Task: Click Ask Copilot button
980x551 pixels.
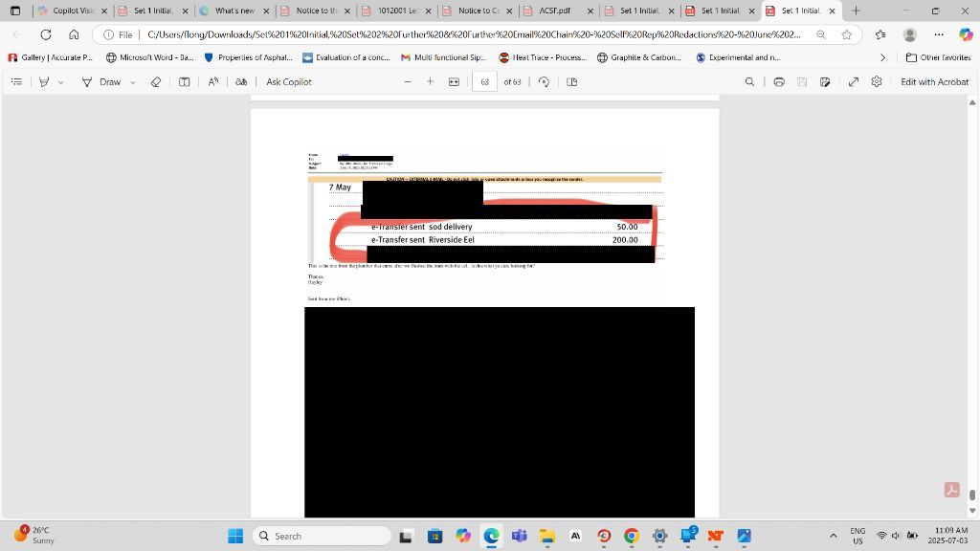Action: pos(289,82)
